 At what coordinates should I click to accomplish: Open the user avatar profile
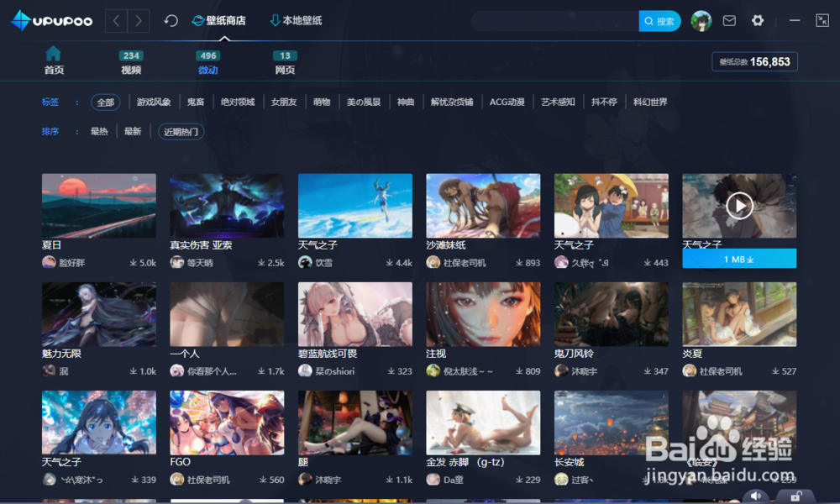point(701,21)
